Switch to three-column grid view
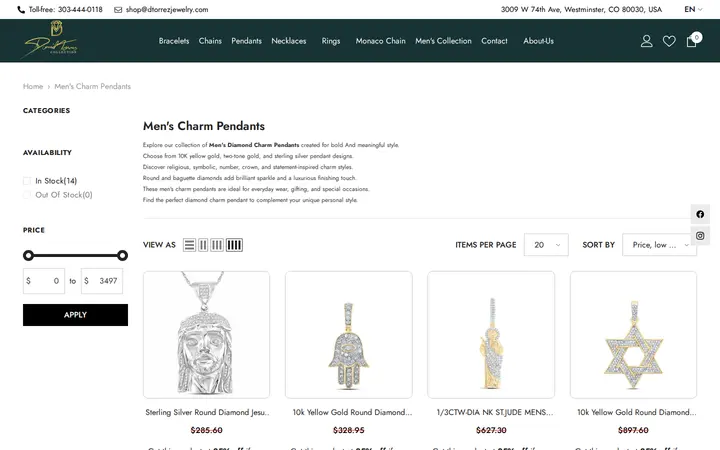This screenshot has width=720, height=450. click(217, 245)
